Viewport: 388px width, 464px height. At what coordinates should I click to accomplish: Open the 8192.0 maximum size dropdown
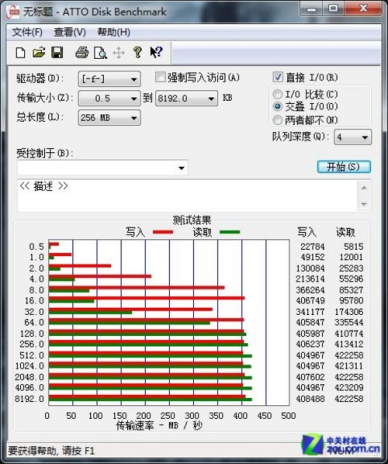(x=186, y=98)
